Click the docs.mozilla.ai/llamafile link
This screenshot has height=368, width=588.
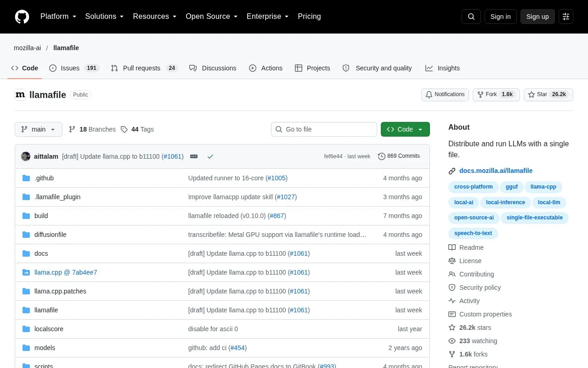pos(496,171)
